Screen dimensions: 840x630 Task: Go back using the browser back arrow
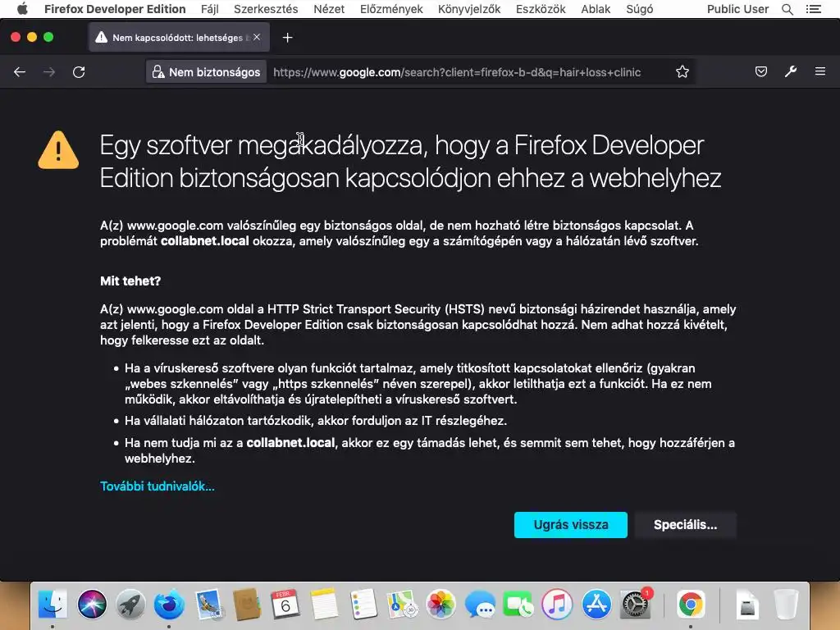[20, 72]
